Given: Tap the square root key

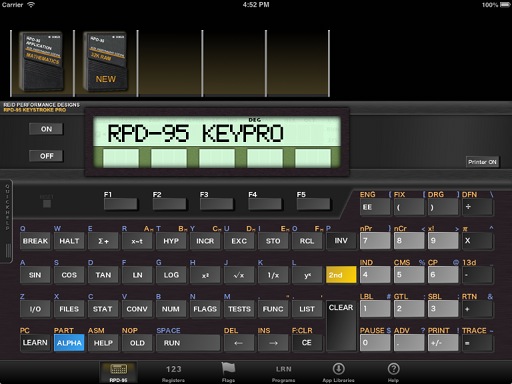Looking at the screenshot, I should (x=239, y=275).
